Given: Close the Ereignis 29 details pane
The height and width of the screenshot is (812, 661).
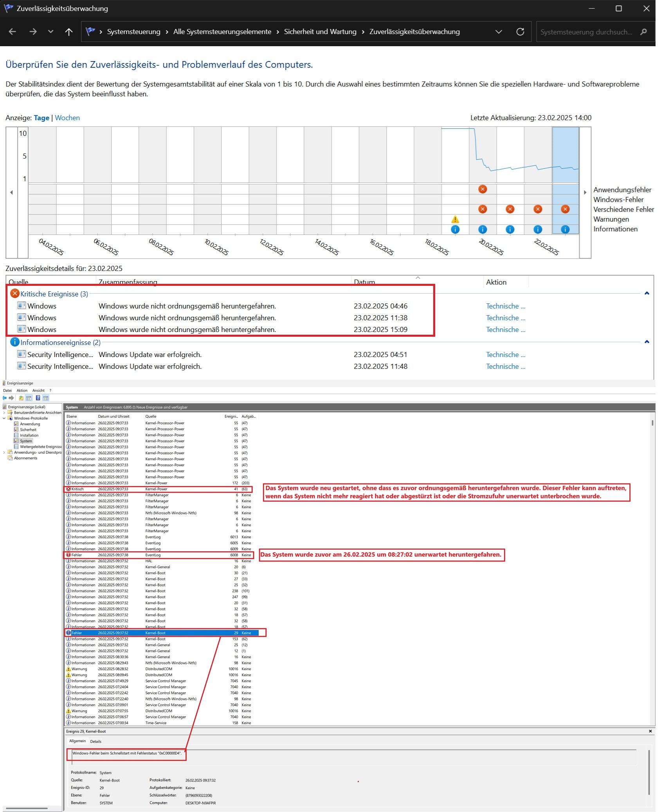Looking at the screenshot, I should click(650, 731).
